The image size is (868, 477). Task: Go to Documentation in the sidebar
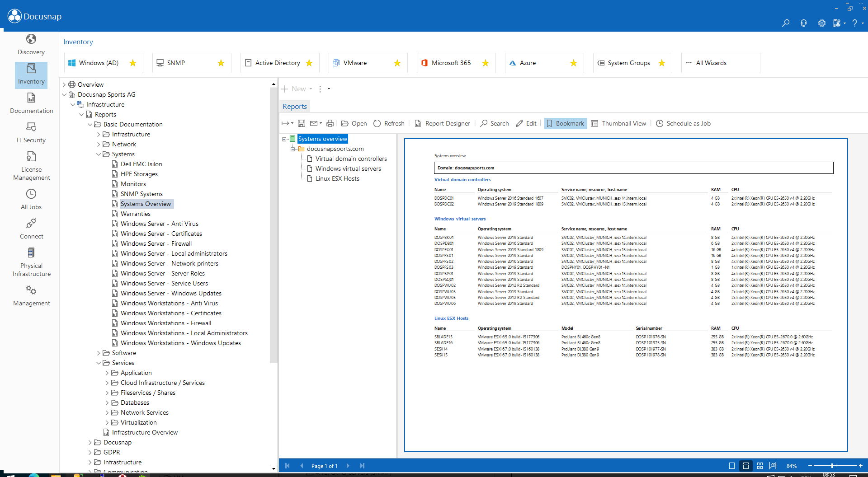coord(31,103)
